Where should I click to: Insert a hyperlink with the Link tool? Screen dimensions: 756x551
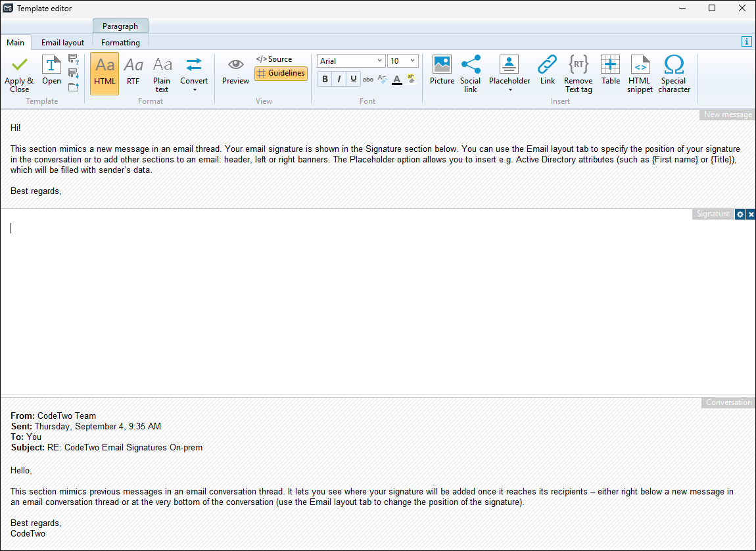tap(548, 72)
